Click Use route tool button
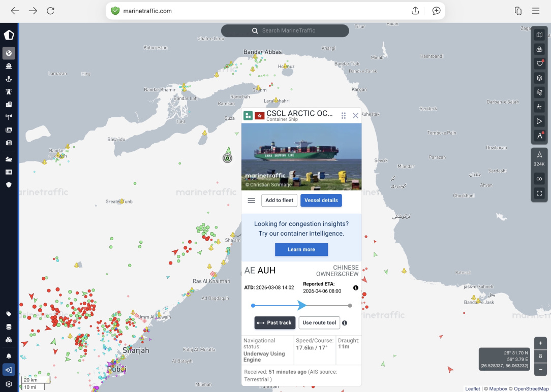Image resolution: width=551 pixels, height=392 pixels. tap(319, 323)
